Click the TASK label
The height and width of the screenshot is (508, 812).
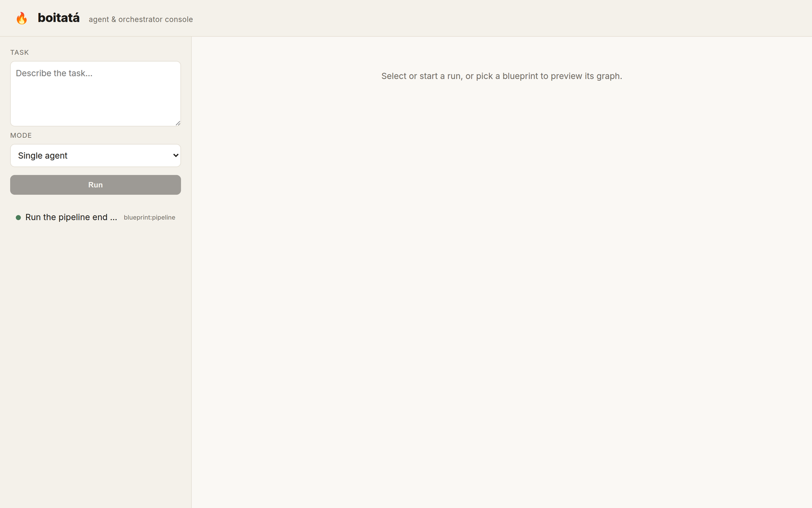(x=19, y=52)
